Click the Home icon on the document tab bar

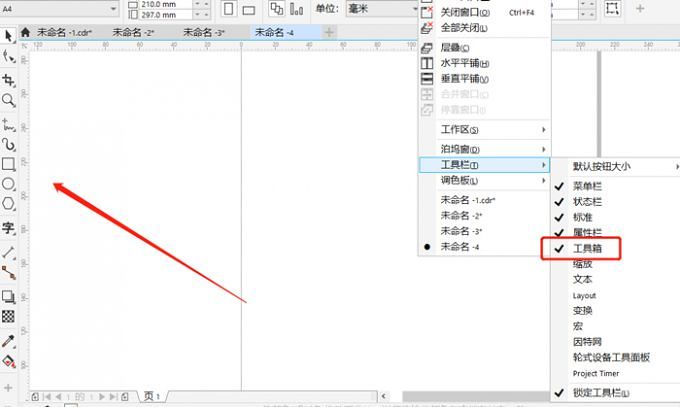pos(25,32)
